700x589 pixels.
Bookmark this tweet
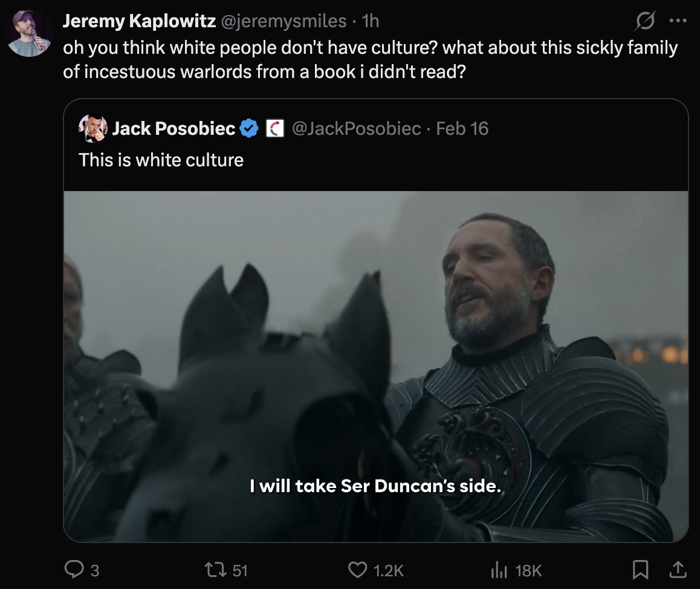641,570
